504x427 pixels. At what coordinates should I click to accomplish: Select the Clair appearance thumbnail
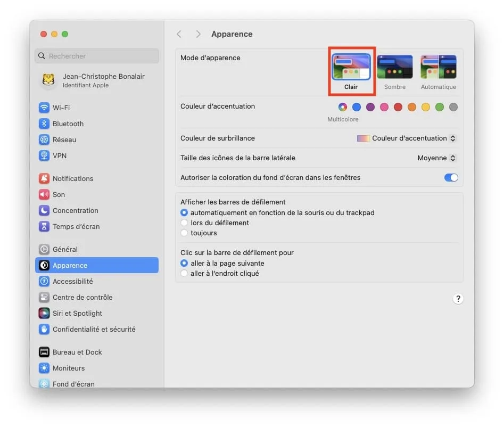(x=351, y=67)
